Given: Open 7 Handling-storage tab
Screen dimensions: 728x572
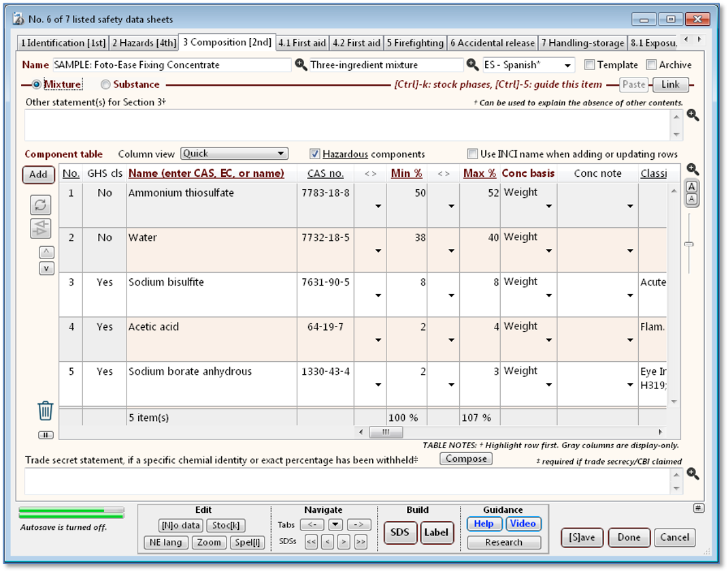Looking at the screenshot, I should (x=582, y=43).
